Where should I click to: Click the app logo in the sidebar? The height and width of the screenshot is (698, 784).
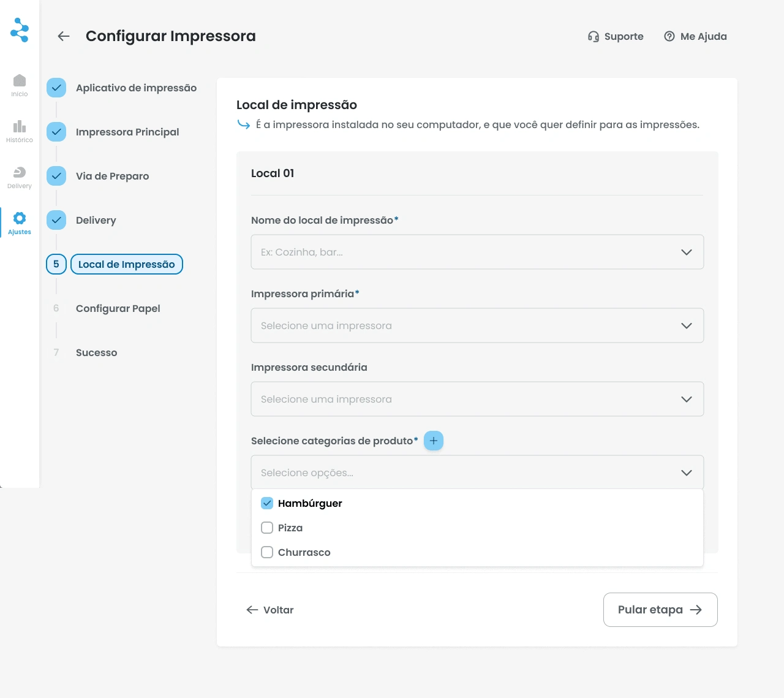[20, 29]
